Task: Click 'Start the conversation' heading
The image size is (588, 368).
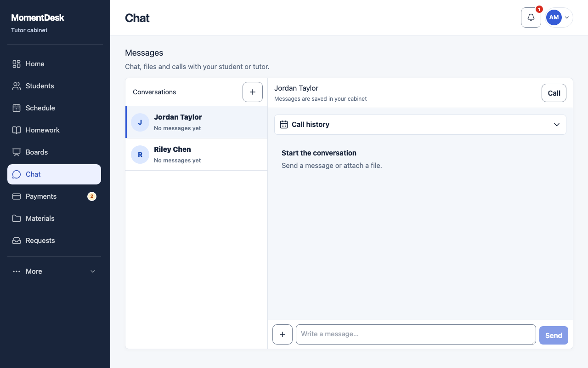Action: 319,153
